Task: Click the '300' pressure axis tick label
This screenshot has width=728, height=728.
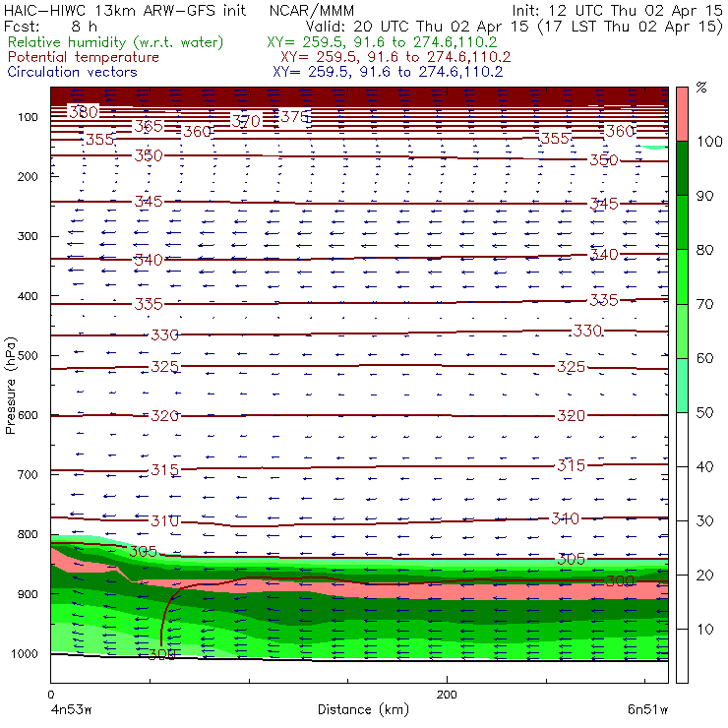Action: click(28, 236)
